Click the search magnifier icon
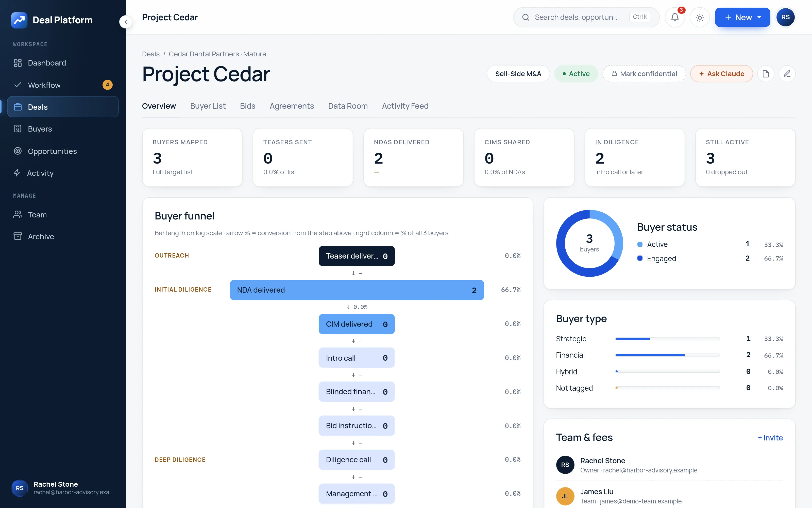Viewport: 812px width, 508px height. [526, 18]
